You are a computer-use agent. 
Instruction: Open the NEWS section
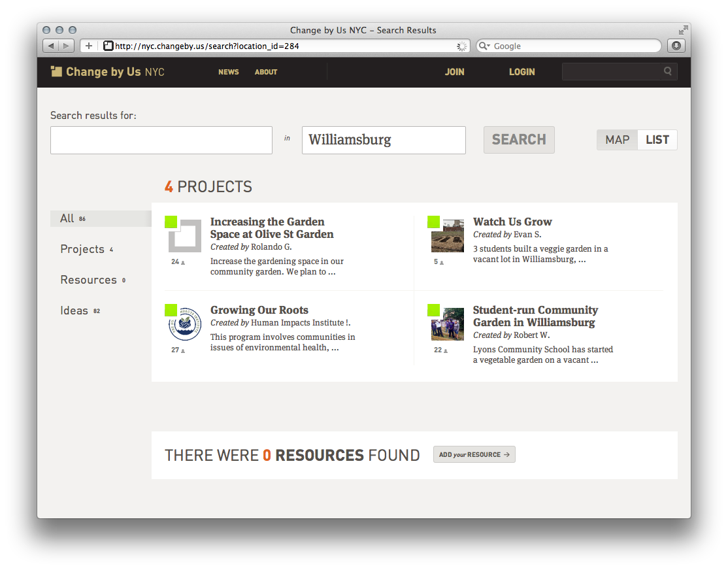tap(228, 72)
